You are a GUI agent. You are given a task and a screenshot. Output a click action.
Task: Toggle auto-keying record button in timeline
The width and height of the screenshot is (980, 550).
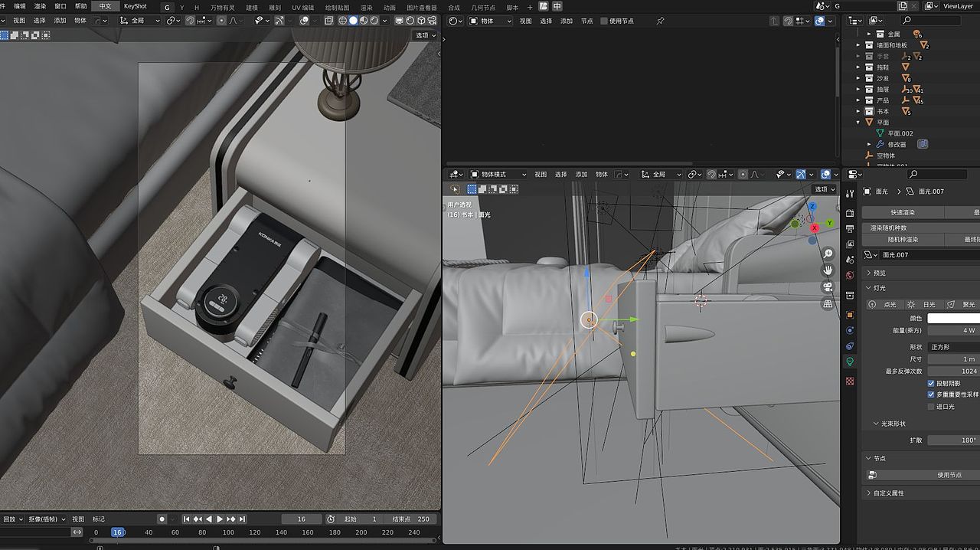click(162, 519)
